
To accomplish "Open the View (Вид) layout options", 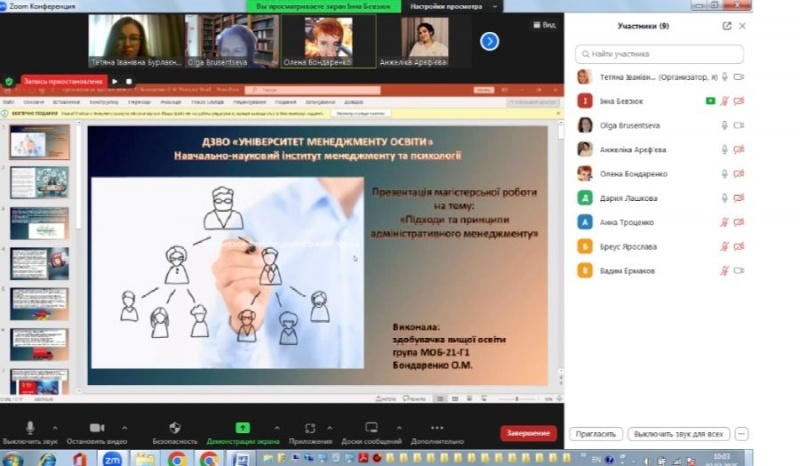I will [544, 25].
